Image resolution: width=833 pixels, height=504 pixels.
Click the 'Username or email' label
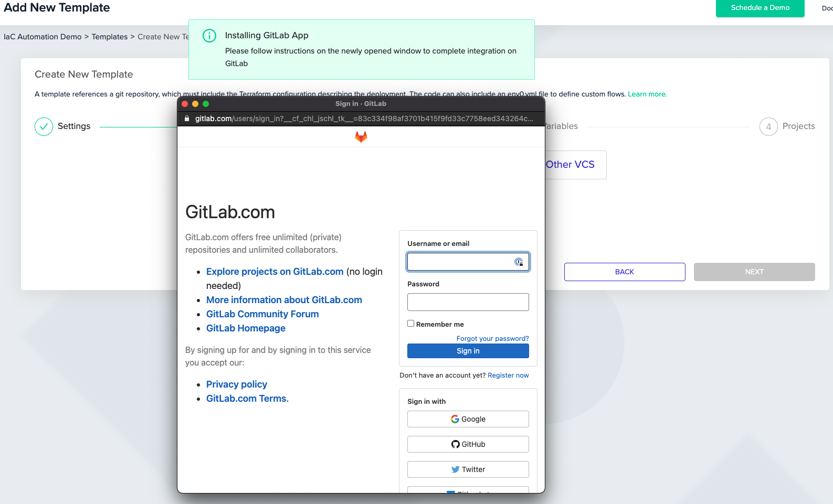pyautogui.click(x=438, y=244)
